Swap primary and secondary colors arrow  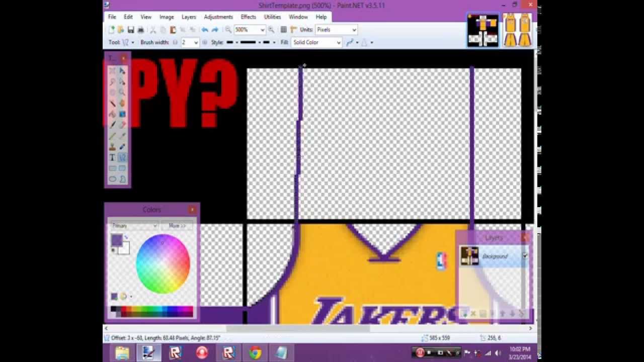tap(126, 237)
